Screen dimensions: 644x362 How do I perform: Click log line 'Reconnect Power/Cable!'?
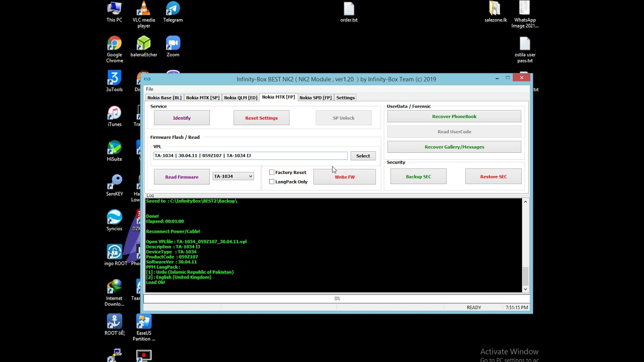click(173, 231)
